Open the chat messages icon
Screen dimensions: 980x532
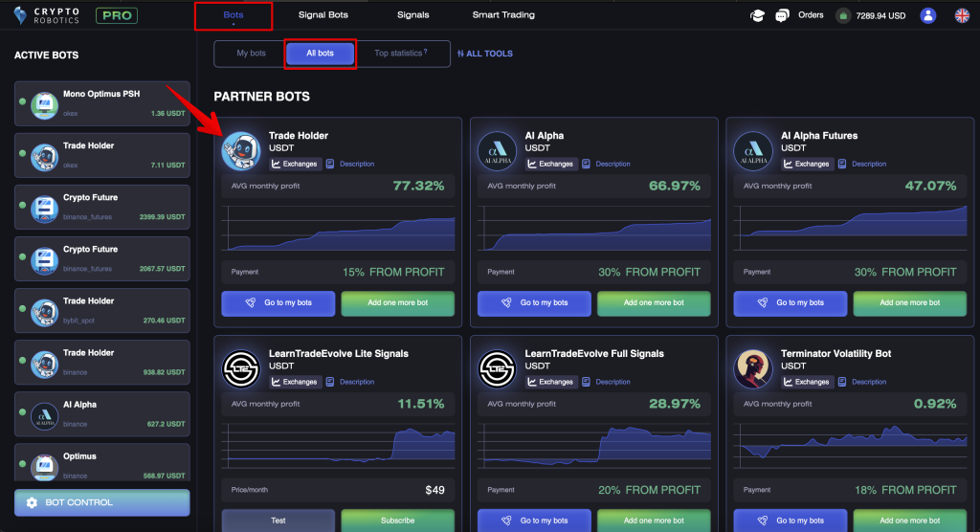click(782, 15)
